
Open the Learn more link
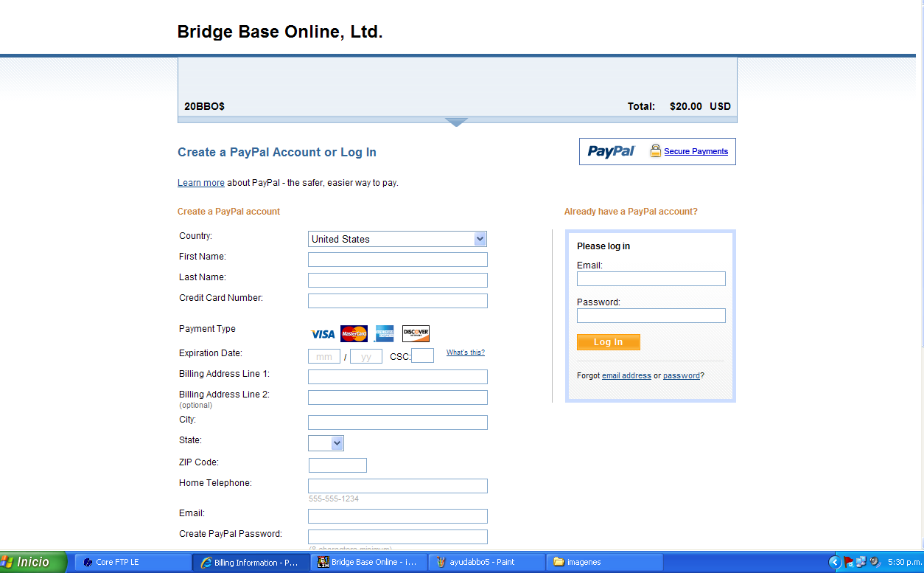[200, 183]
